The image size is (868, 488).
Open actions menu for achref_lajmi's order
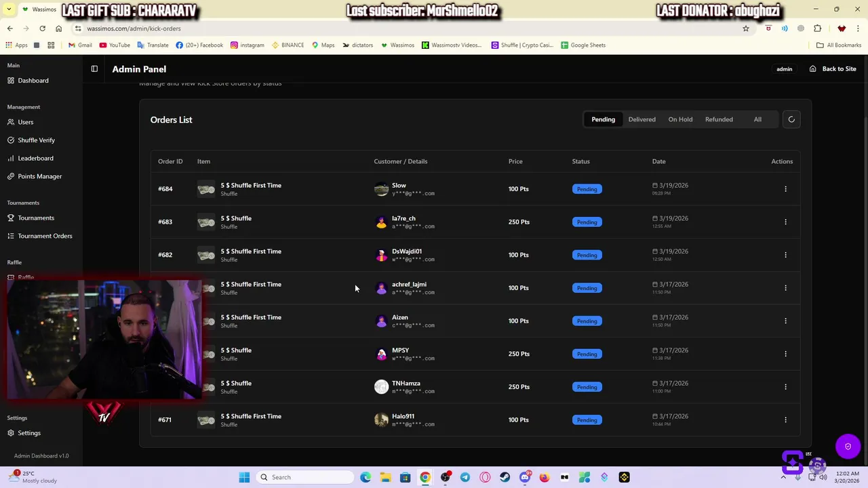tap(785, 288)
